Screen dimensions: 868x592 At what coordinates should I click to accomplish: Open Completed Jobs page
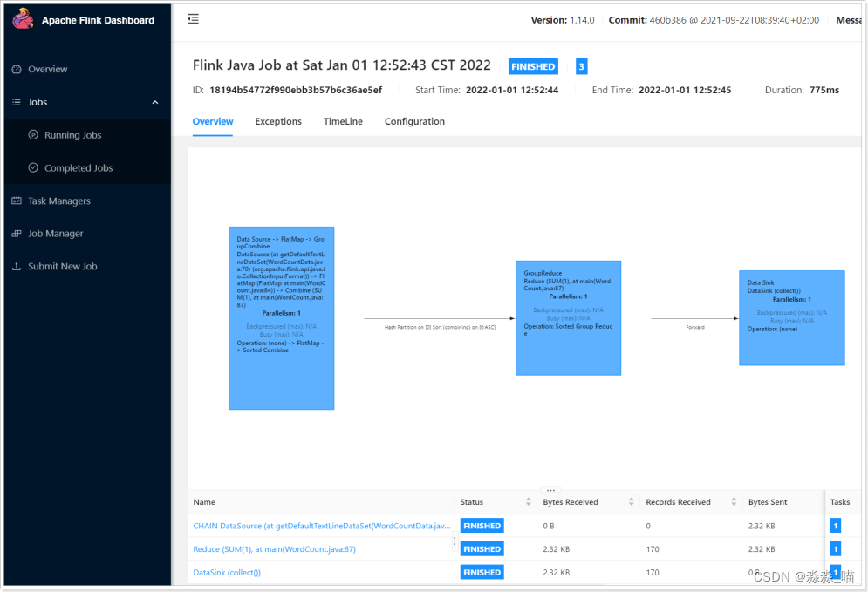78,167
